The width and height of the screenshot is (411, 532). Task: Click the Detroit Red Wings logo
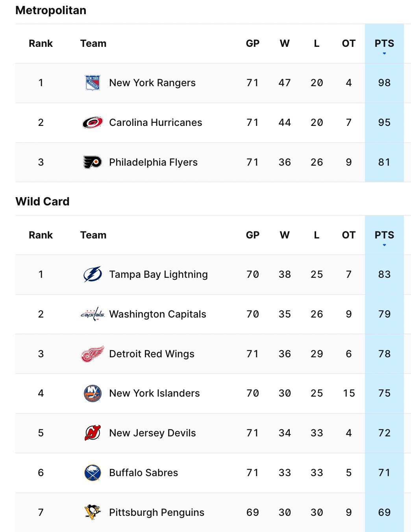point(92,354)
